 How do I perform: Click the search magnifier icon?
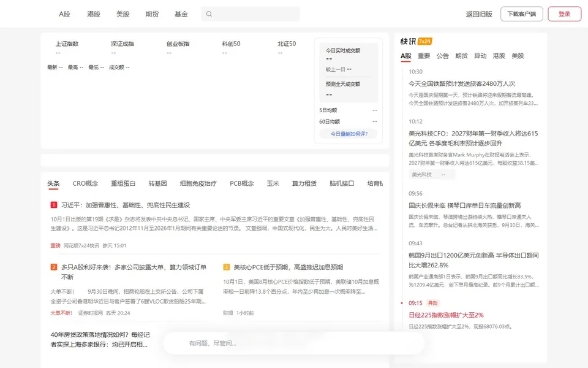209,14
